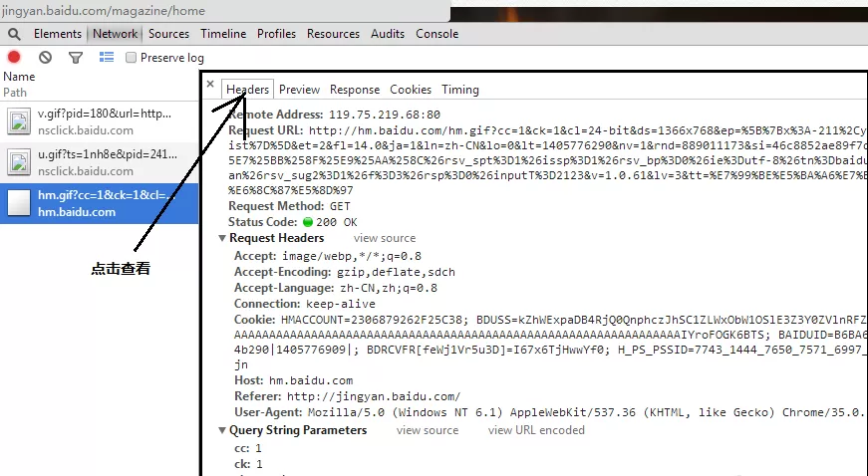This screenshot has height=476, width=868.
Task: Clear the network log with the circle-slash icon
Action: point(45,57)
